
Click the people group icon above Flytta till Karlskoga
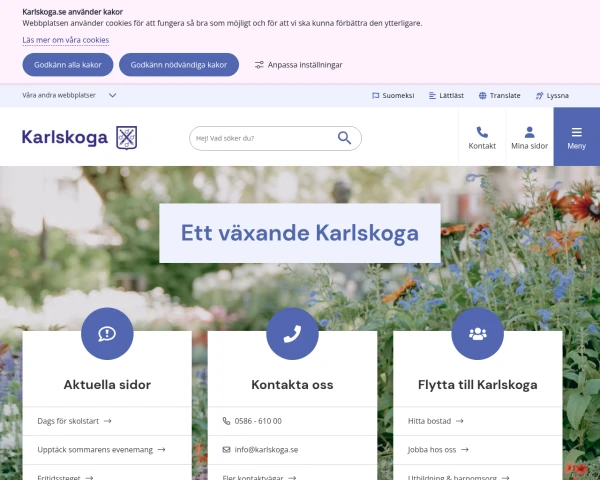pos(478,333)
